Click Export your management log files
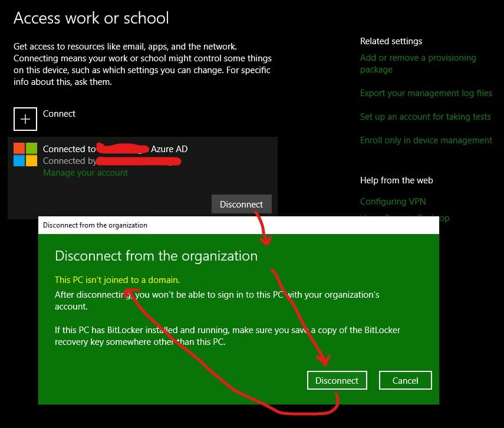The height and width of the screenshot is (428, 504). click(x=426, y=93)
